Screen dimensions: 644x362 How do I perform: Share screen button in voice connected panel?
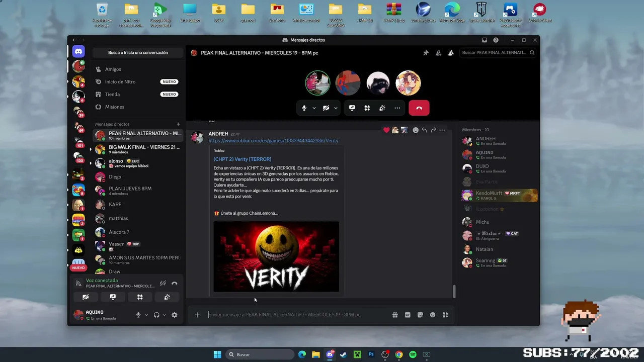[113, 297]
